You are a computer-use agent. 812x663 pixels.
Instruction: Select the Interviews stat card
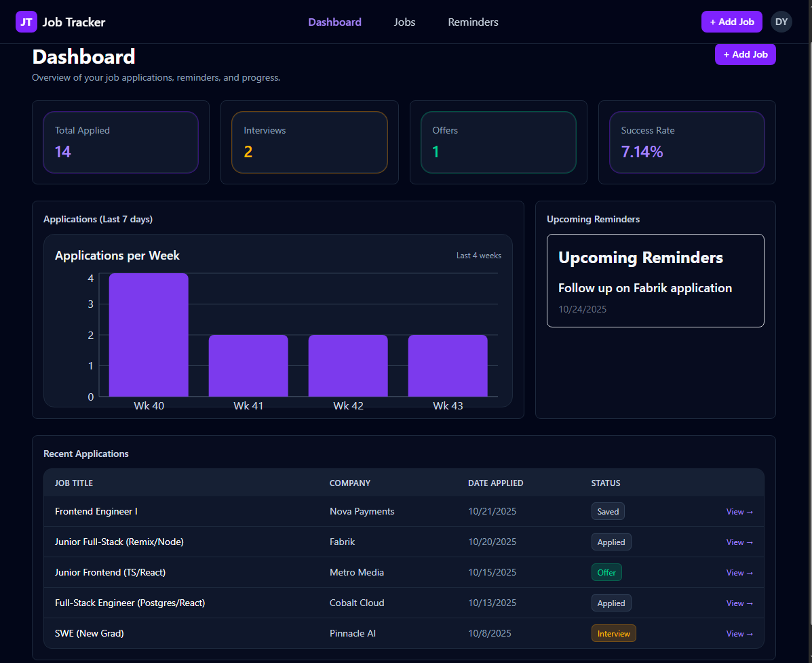tap(309, 142)
